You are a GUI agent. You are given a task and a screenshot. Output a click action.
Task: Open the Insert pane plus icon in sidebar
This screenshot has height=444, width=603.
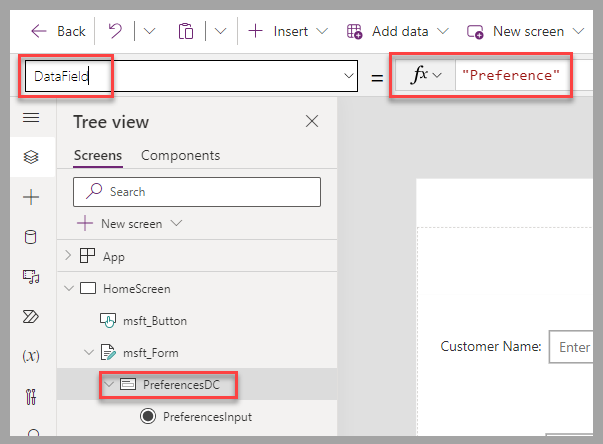tap(31, 197)
